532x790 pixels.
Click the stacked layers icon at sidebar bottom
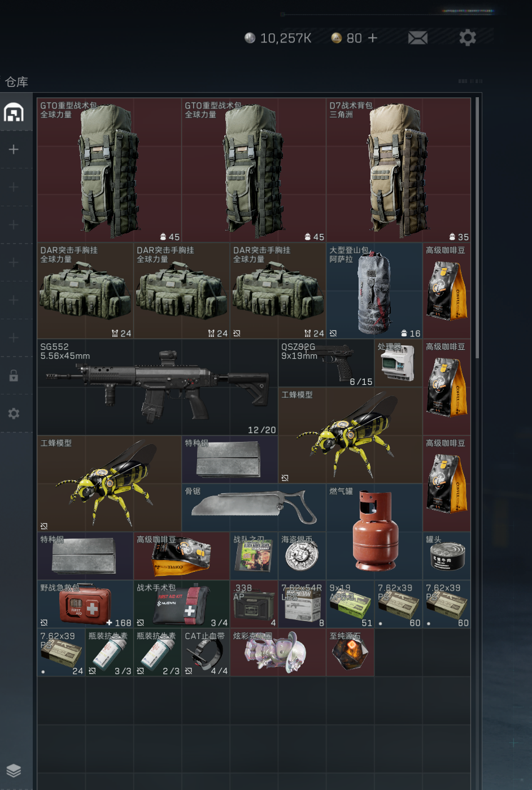[14, 770]
